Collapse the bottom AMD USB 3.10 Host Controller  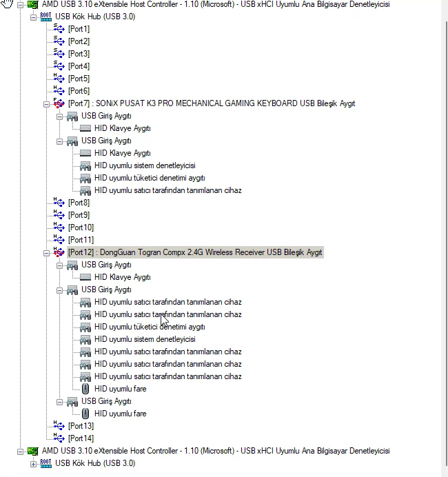20,451
